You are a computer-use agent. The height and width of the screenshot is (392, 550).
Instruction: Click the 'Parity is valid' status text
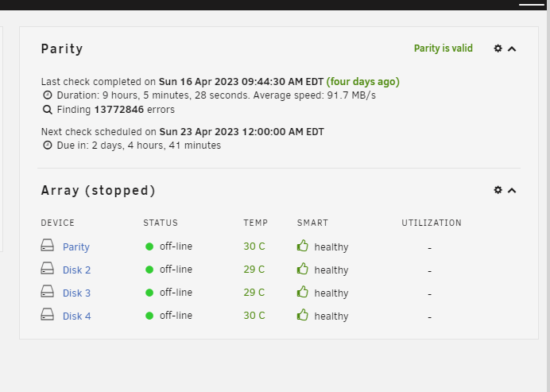point(443,49)
